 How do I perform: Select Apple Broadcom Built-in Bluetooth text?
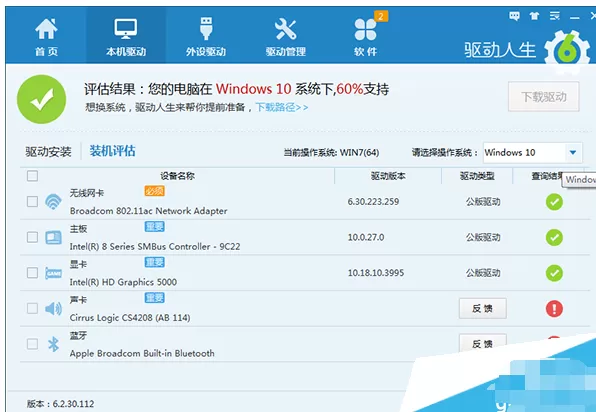coord(142,353)
